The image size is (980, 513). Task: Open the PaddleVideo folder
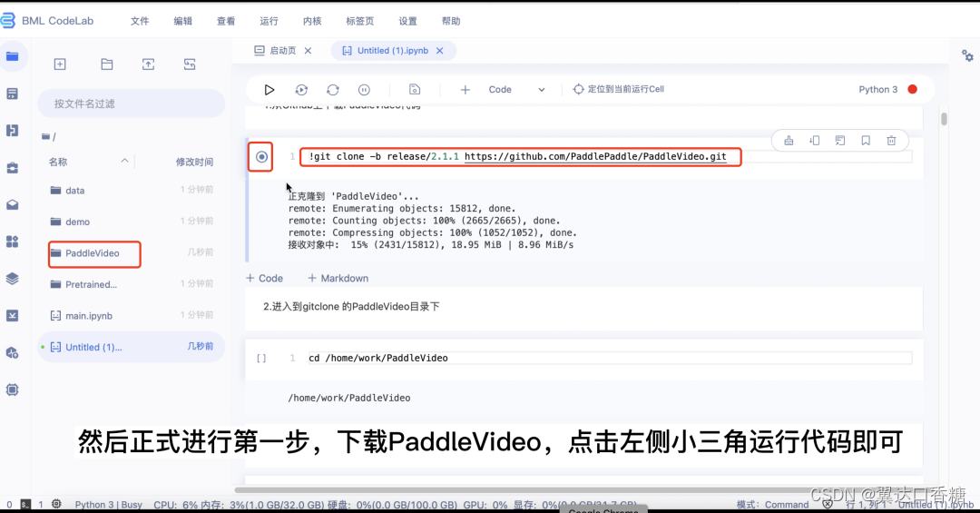click(x=131, y=252)
